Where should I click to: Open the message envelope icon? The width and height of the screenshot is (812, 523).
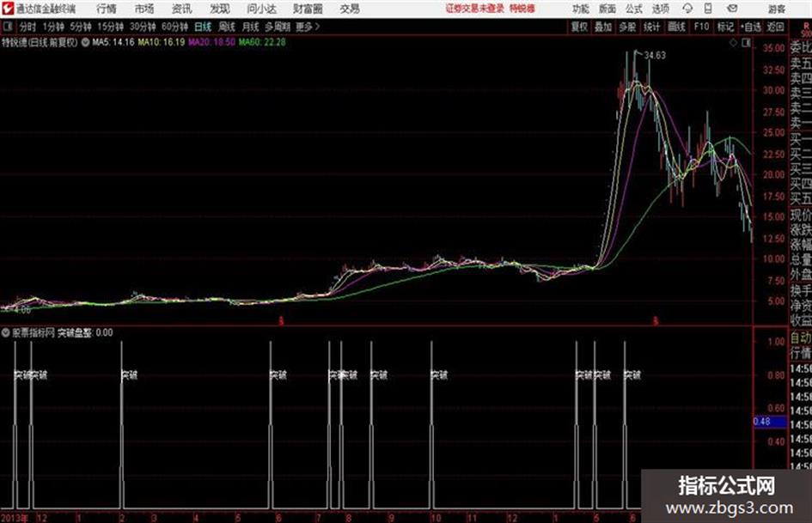point(732,9)
